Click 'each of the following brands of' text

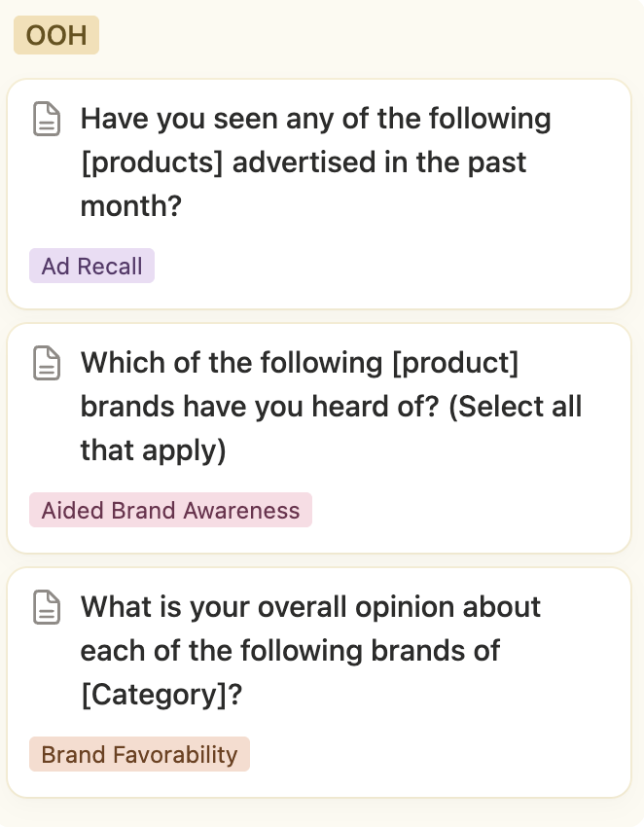[290, 651]
